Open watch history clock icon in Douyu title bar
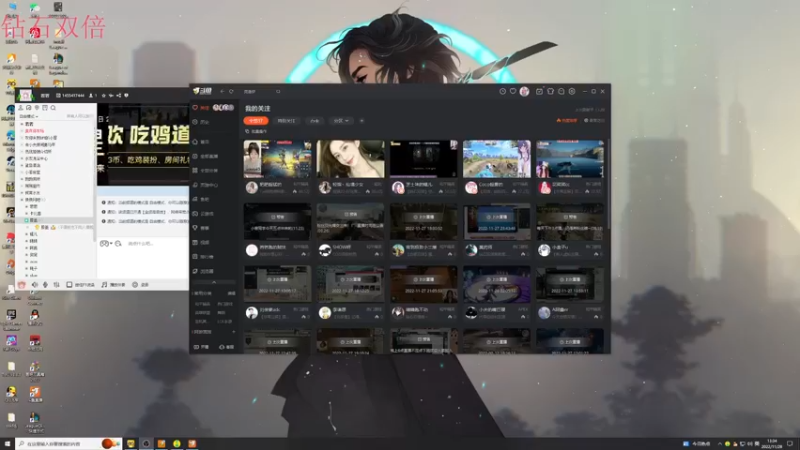Screen dimensions: 800x450 click(x=503, y=91)
